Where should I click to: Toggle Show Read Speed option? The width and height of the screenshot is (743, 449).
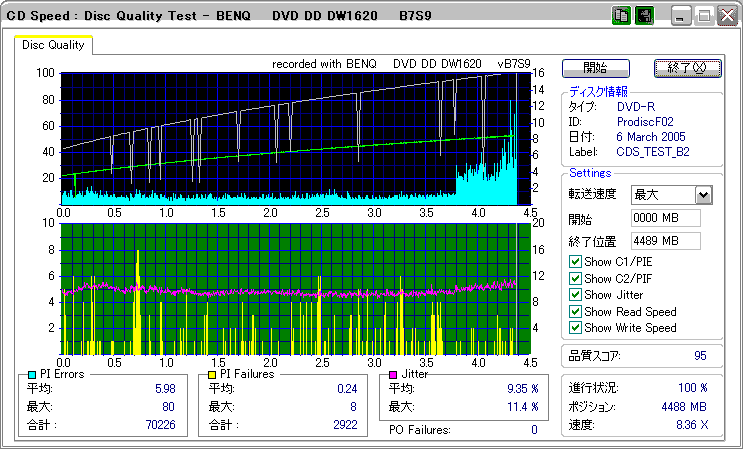[x=575, y=311]
